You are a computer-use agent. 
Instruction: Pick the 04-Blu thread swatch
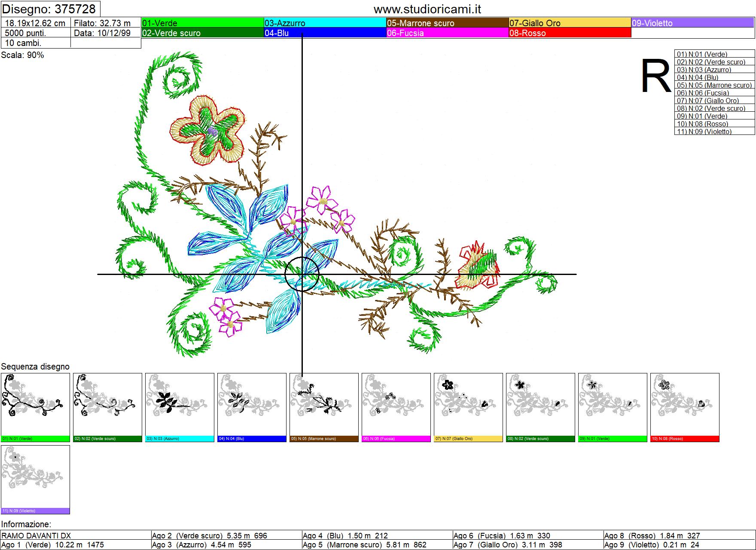(325, 33)
